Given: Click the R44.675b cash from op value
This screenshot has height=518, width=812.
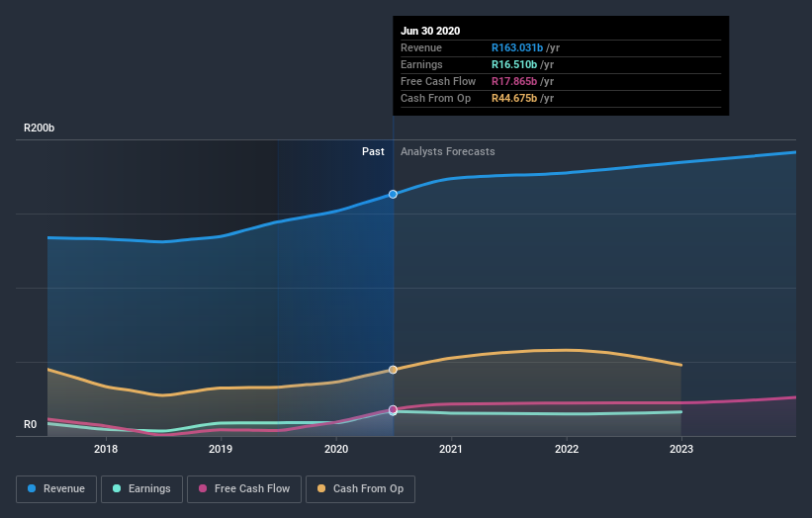Looking at the screenshot, I should tap(514, 98).
